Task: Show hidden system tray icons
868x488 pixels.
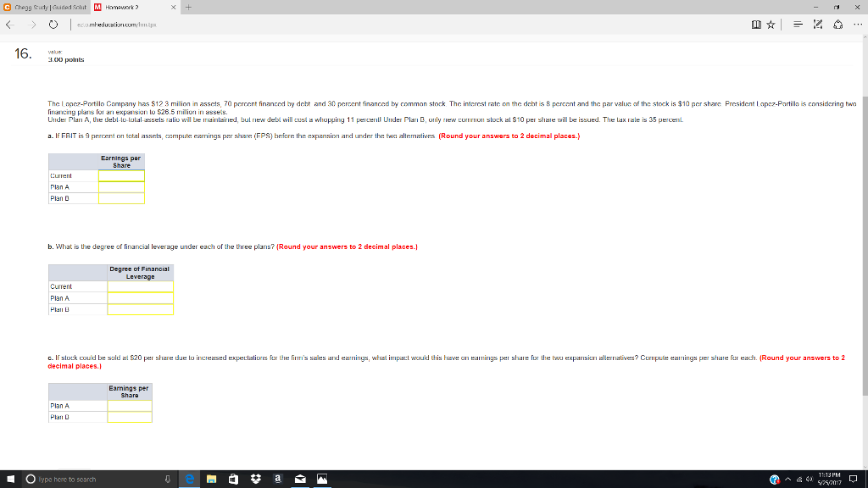Action: coord(787,480)
